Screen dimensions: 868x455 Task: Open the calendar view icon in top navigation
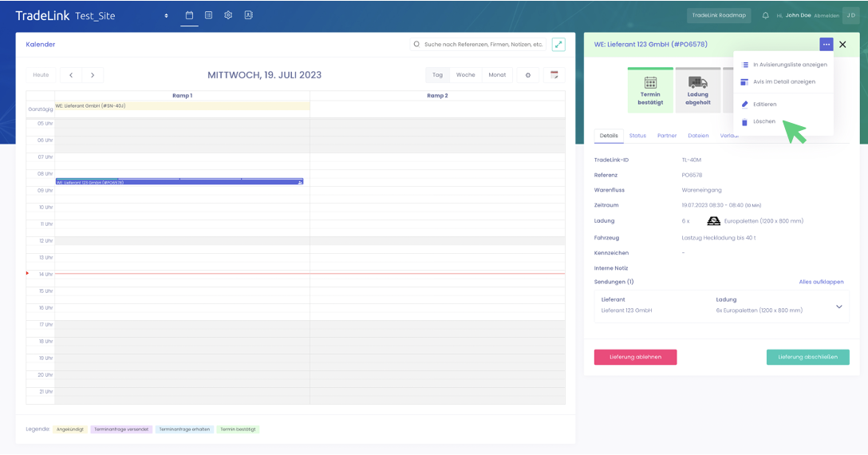tap(189, 15)
